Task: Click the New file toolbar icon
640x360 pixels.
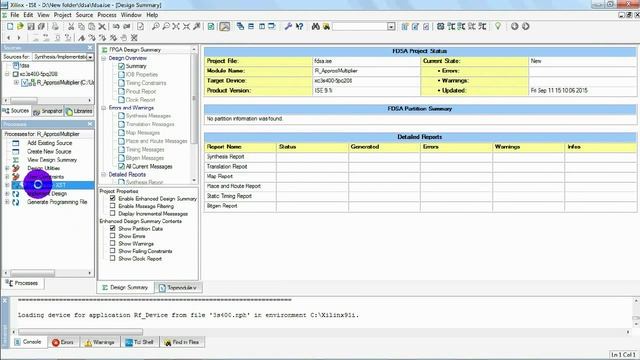Action: (x=10, y=27)
